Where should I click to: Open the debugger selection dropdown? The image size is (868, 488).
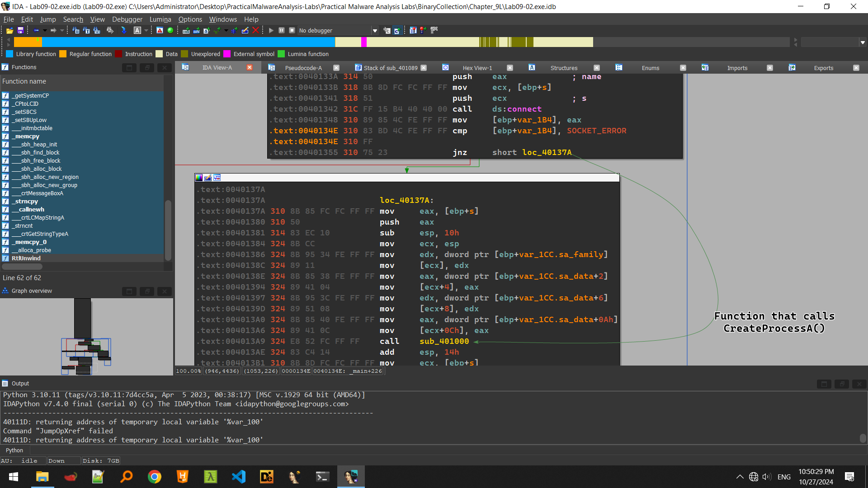click(375, 31)
